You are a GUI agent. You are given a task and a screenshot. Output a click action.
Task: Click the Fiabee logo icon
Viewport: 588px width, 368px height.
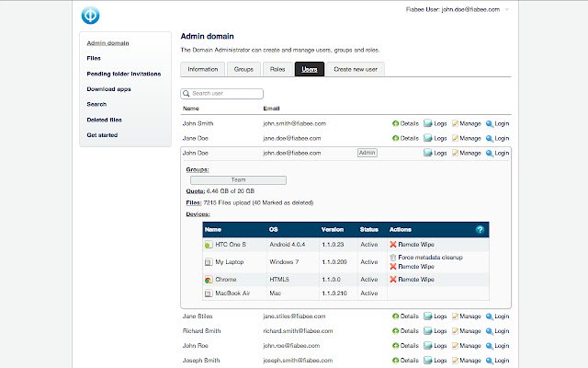pos(90,16)
